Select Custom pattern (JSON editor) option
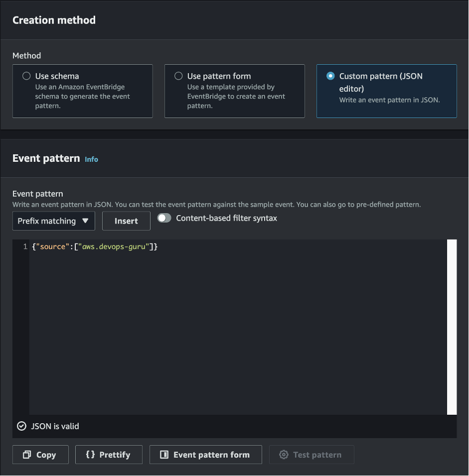This screenshot has width=469, height=476. 330,76
